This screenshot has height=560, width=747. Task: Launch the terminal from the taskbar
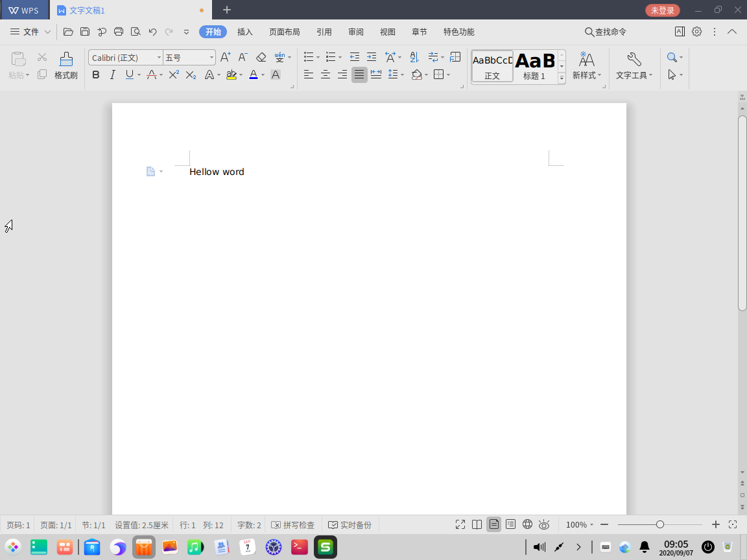[299, 547]
